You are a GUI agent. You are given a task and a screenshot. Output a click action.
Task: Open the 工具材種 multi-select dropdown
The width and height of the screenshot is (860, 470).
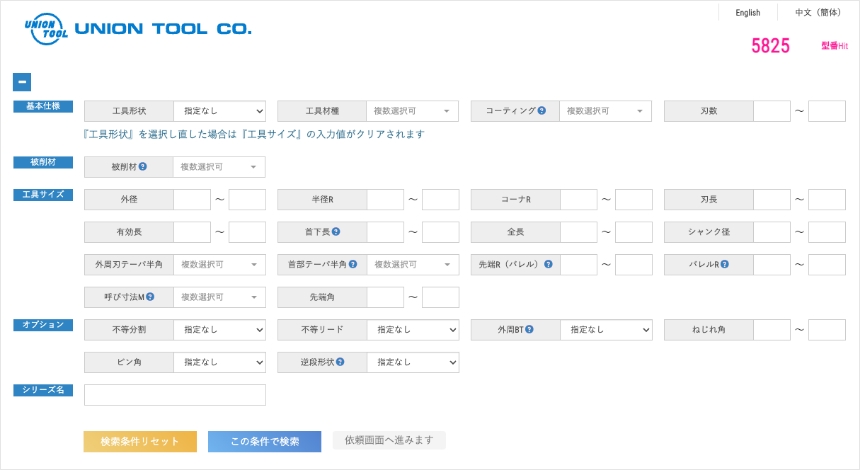point(412,111)
